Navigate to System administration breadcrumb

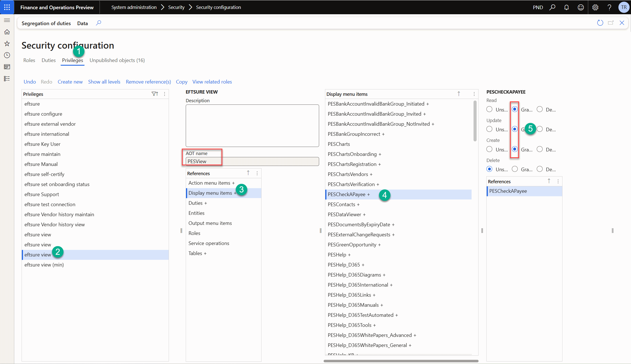pos(134,7)
